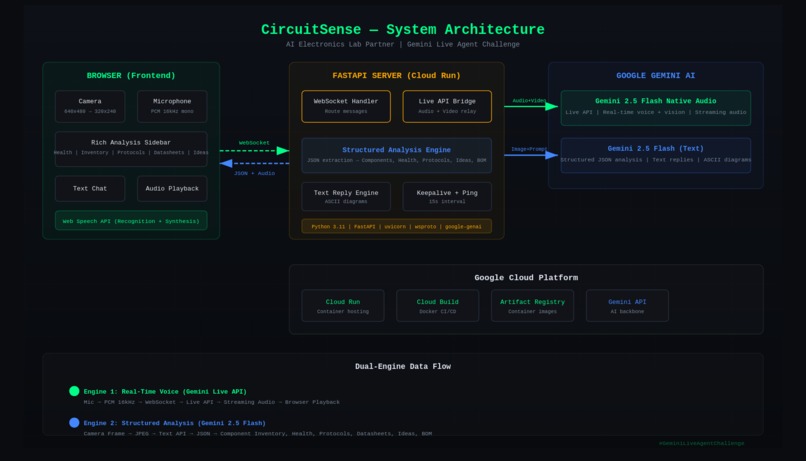Click the Camera Frame JPEG flow description line
806x461 pixels.
point(258,433)
